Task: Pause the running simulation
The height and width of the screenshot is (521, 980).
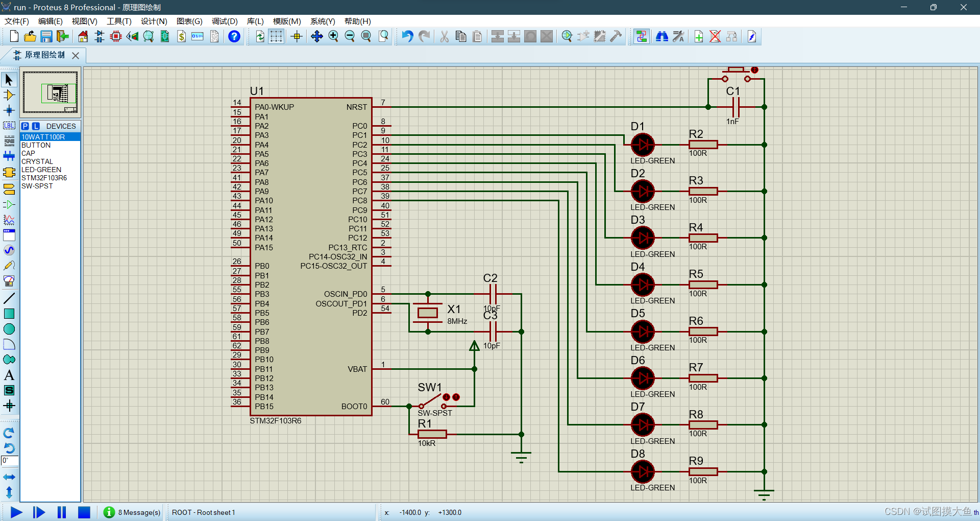Action: (61, 512)
